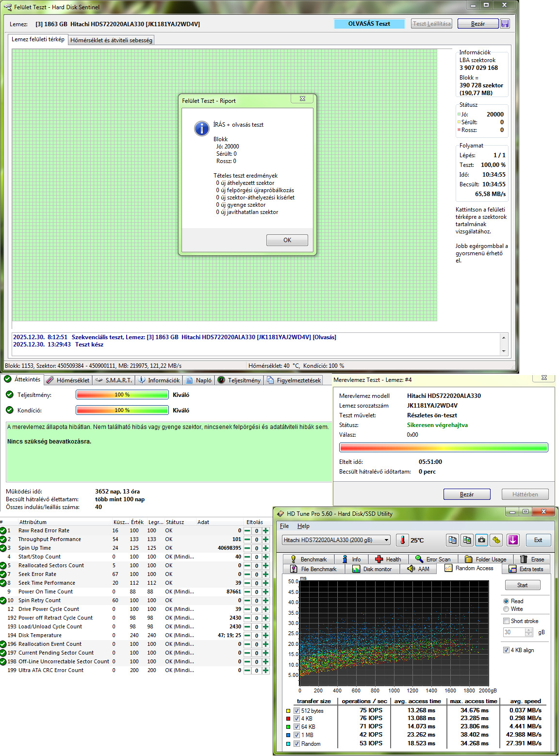The width and height of the screenshot is (559, 756).
Task: Click plus icon on Drive Power Cycle Count row
Action: (265, 609)
